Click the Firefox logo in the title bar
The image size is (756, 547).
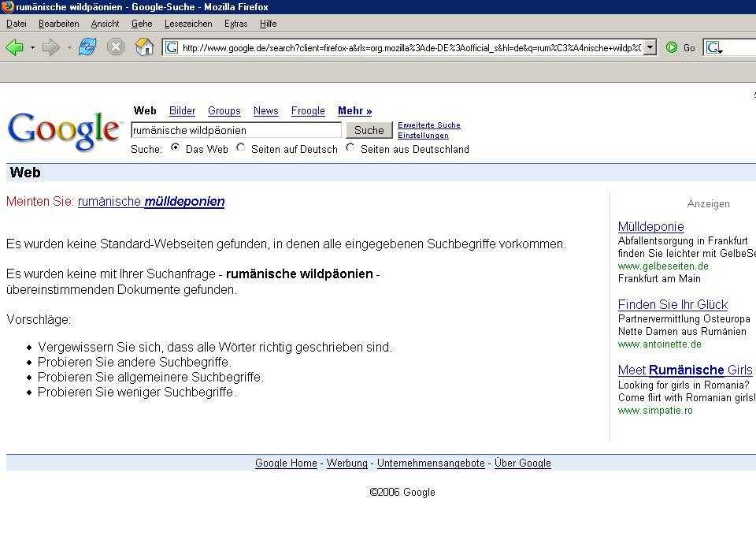point(7,6)
